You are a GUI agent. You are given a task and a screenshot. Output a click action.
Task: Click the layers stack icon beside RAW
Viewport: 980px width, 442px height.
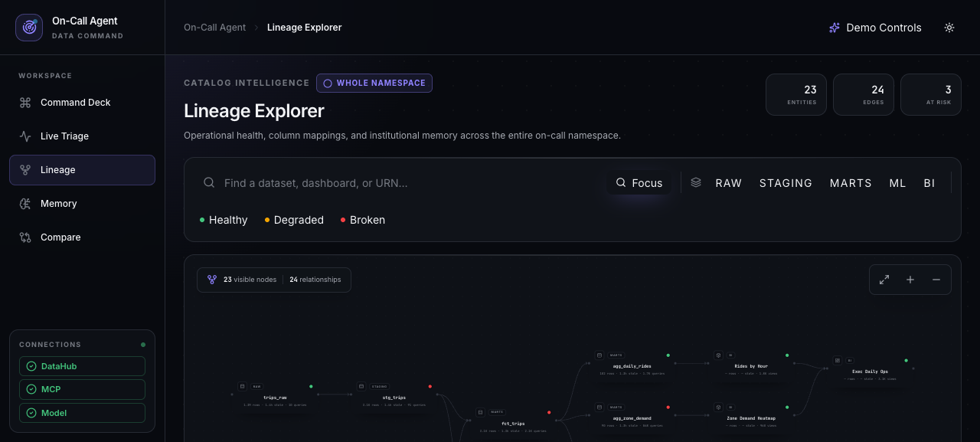pos(696,183)
